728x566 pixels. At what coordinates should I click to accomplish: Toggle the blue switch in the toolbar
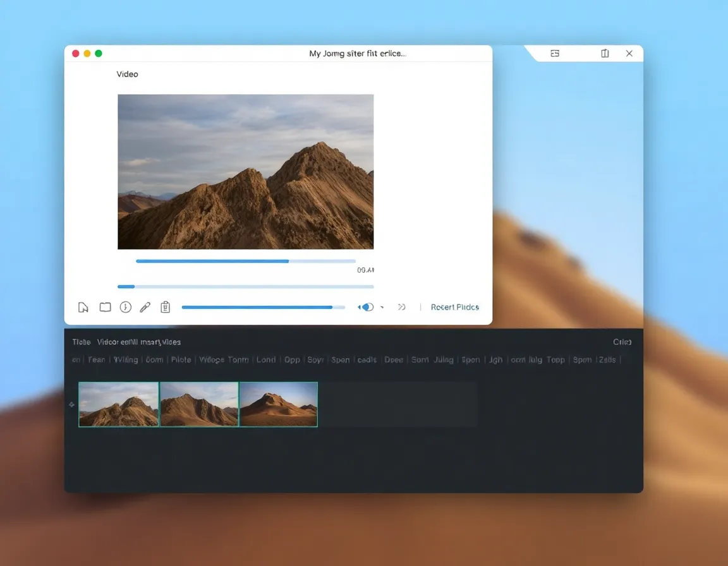(x=366, y=307)
